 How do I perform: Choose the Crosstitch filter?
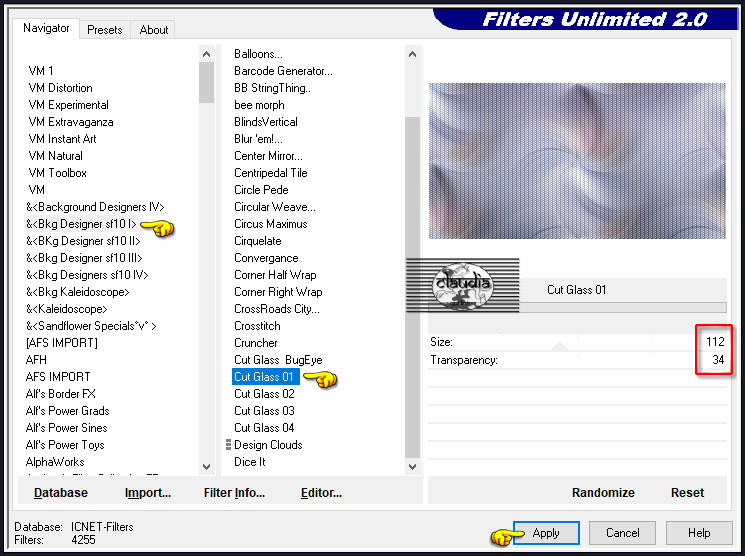coord(257,326)
